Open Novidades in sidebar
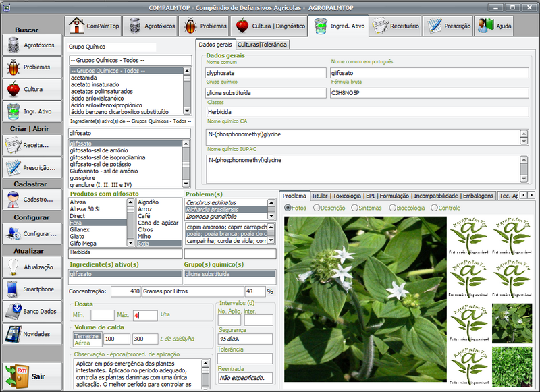This screenshot has width=540, height=392. pos(32,334)
